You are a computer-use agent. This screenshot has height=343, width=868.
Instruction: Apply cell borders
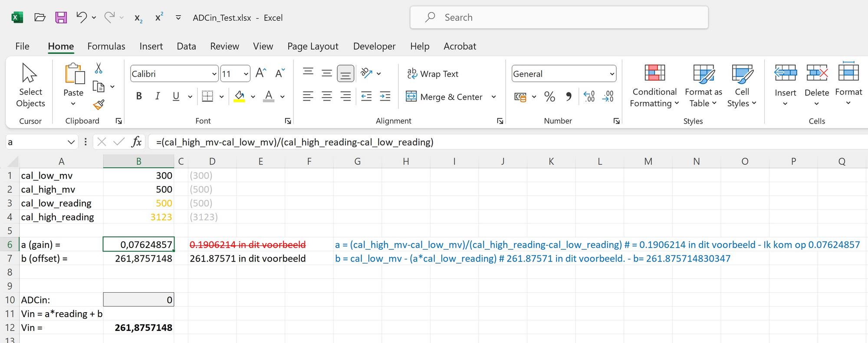pos(207,96)
